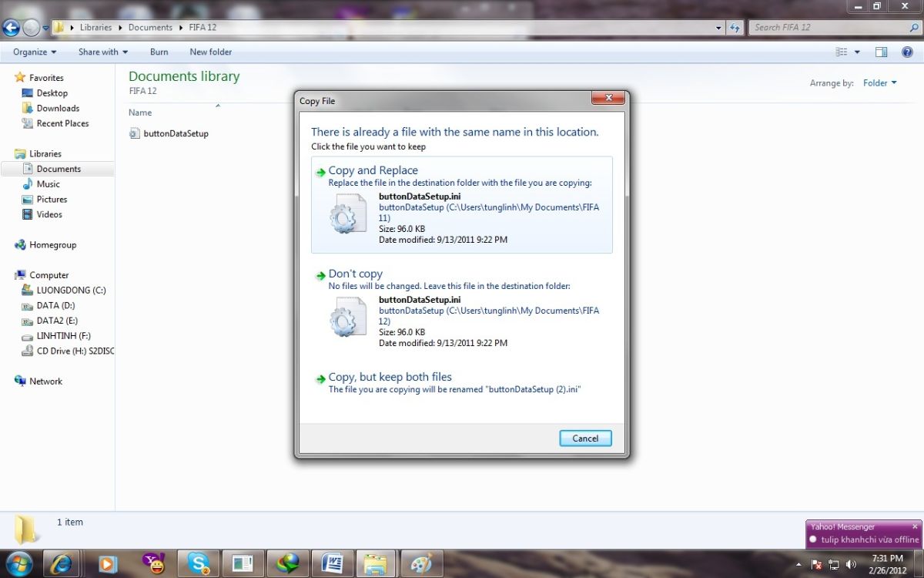Click Burn in the toolbar
The height and width of the screenshot is (578, 924).
159,52
